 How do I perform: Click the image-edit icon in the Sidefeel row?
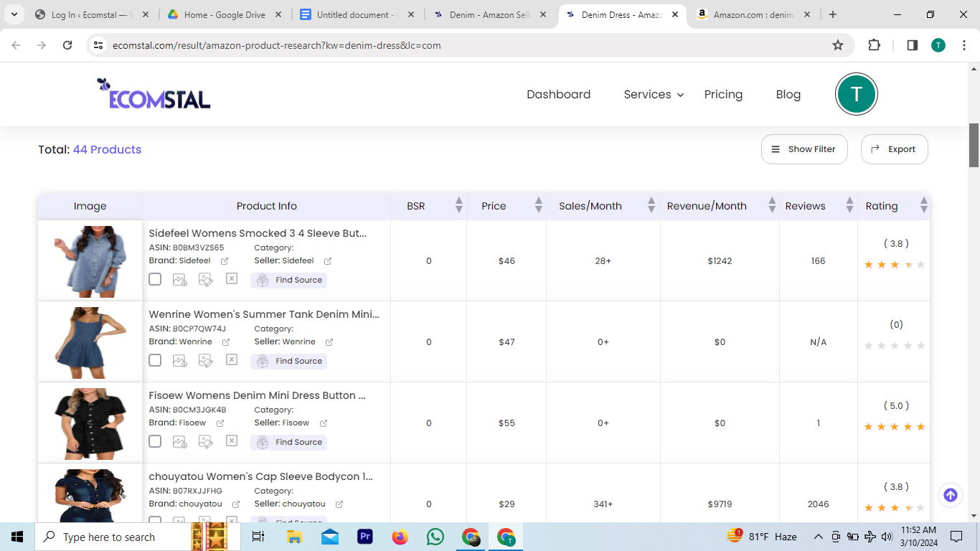tap(206, 280)
